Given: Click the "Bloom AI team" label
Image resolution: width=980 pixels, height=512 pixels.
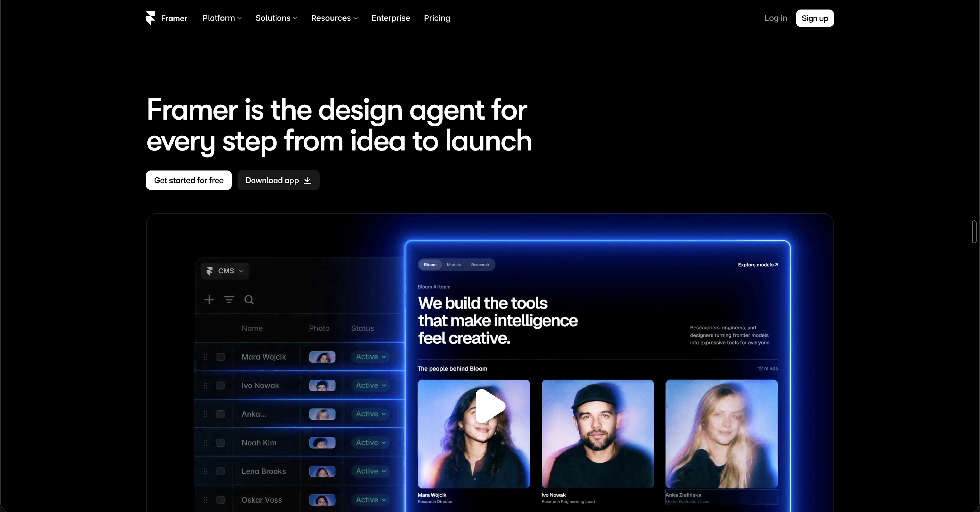Looking at the screenshot, I should click(x=434, y=287).
